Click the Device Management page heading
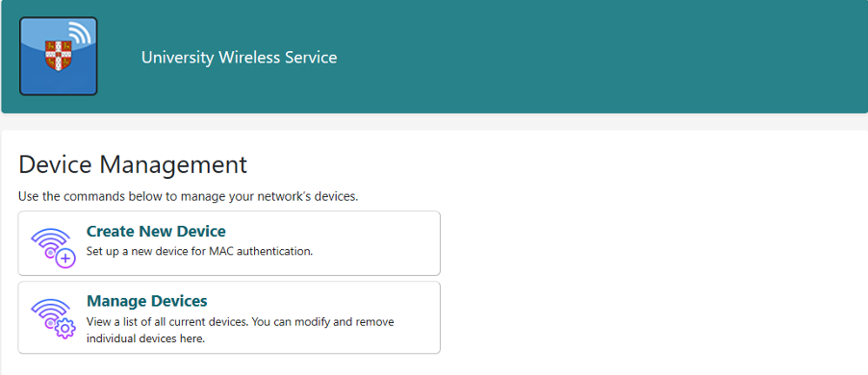This screenshot has width=868, height=375. point(133,165)
